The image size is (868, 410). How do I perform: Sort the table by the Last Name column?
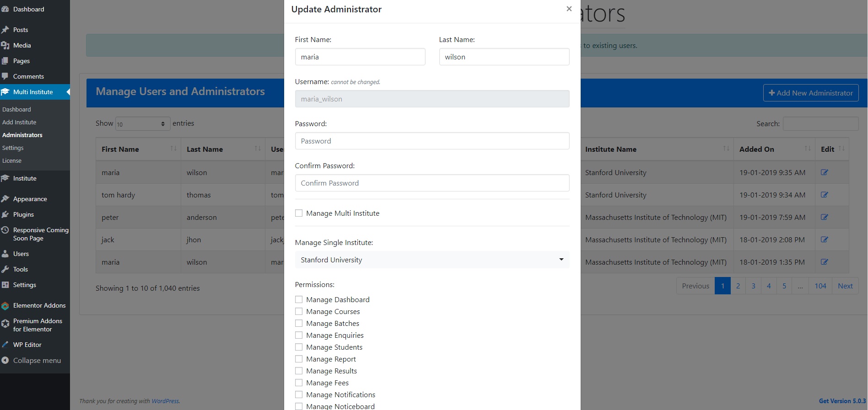click(x=223, y=149)
